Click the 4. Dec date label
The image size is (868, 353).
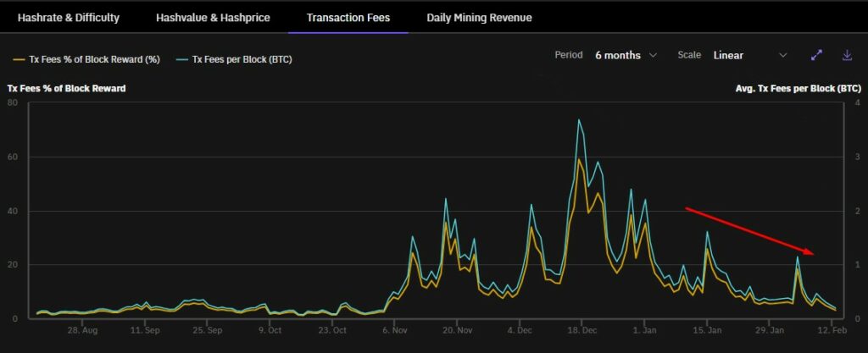click(x=520, y=330)
